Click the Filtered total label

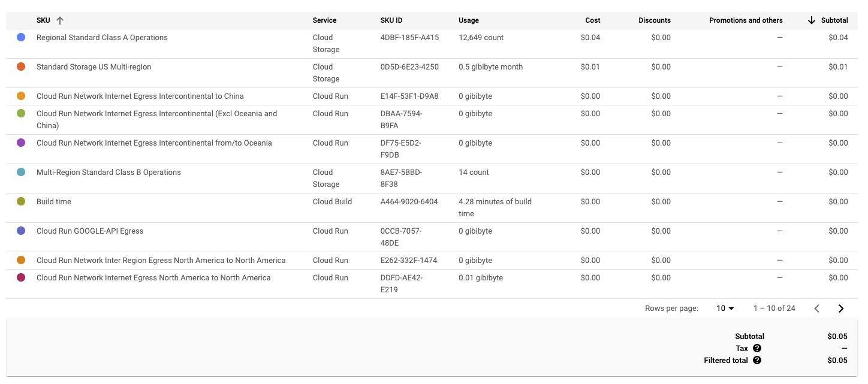[x=726, y=361]
